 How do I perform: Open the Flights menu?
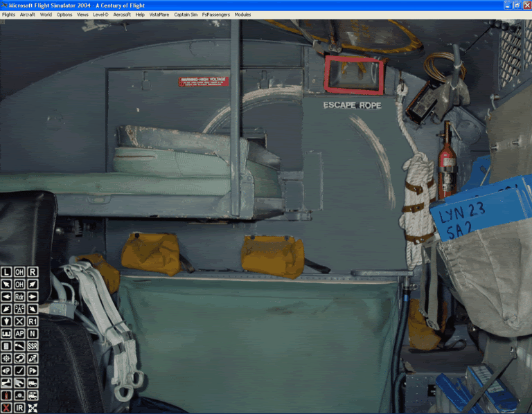pos(8,15)
